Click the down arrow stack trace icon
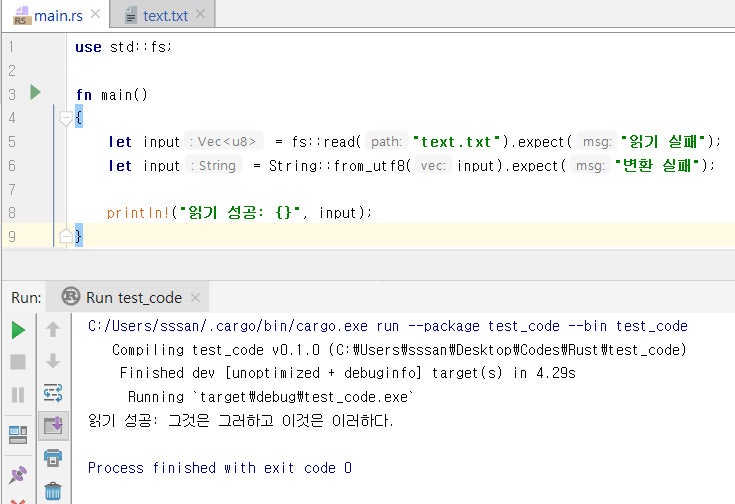Image resolution: width=735 pixels, height=504 pixels. click(53, 361)
